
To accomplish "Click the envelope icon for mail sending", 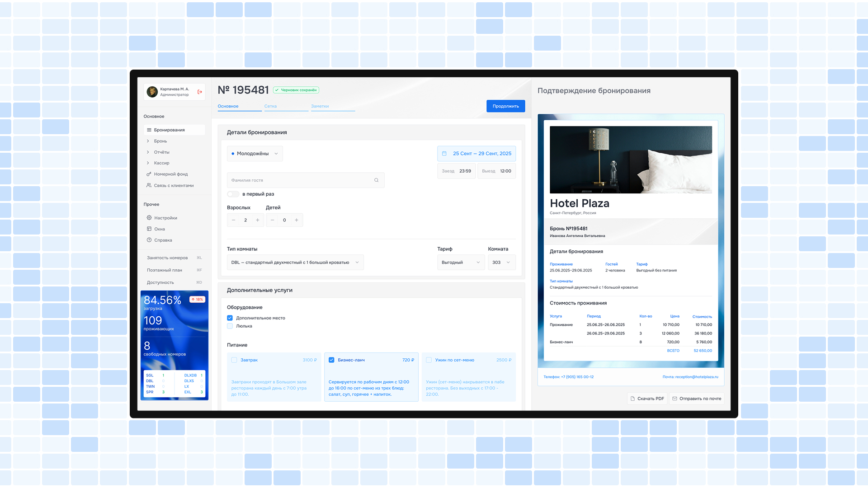I will [675, 399].
